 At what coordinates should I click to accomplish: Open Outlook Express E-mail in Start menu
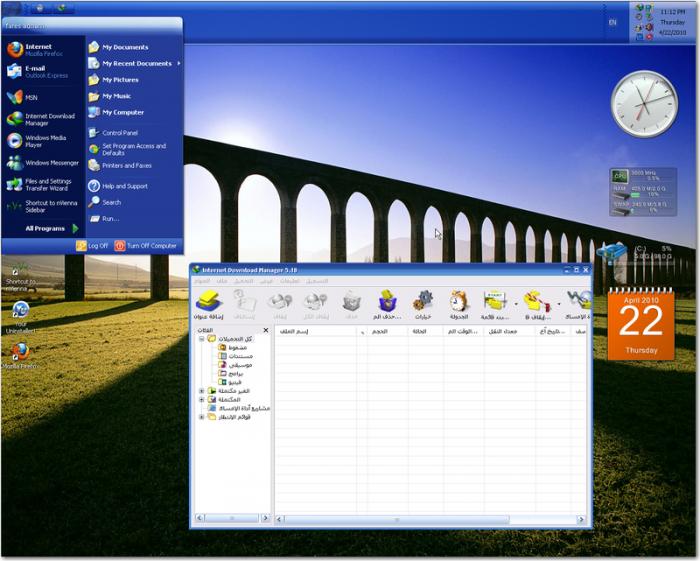click(x=43, y=71)
